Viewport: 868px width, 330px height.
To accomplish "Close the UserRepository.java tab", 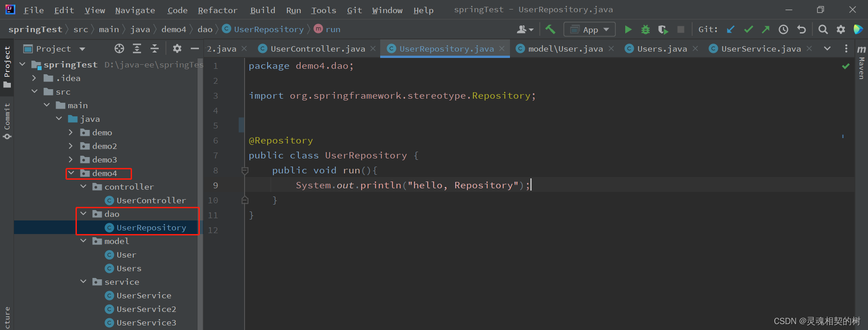I will (502, 48).
